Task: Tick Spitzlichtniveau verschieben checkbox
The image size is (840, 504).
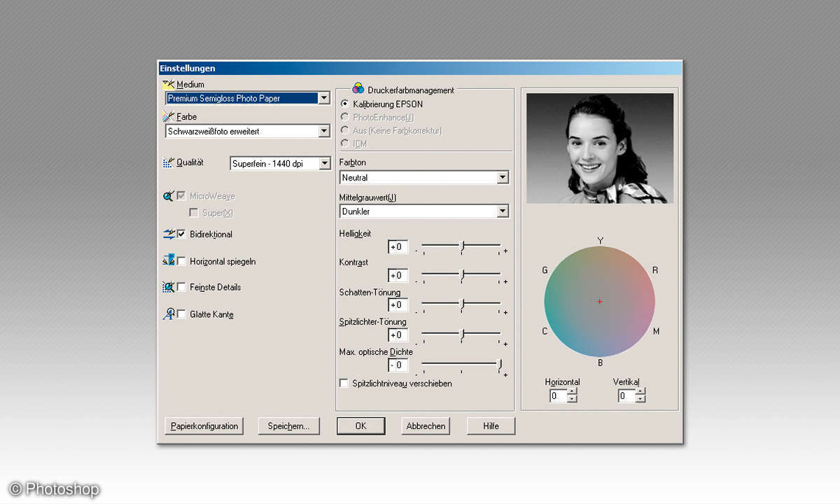Action: click(x=344, y=383)
